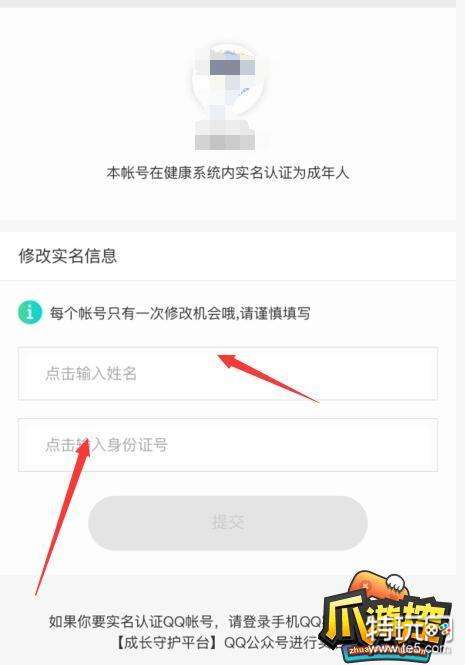Viewport: 465px width, 665px height.
Task: Click the green info icon beside the notice
Action: point(30,312)
